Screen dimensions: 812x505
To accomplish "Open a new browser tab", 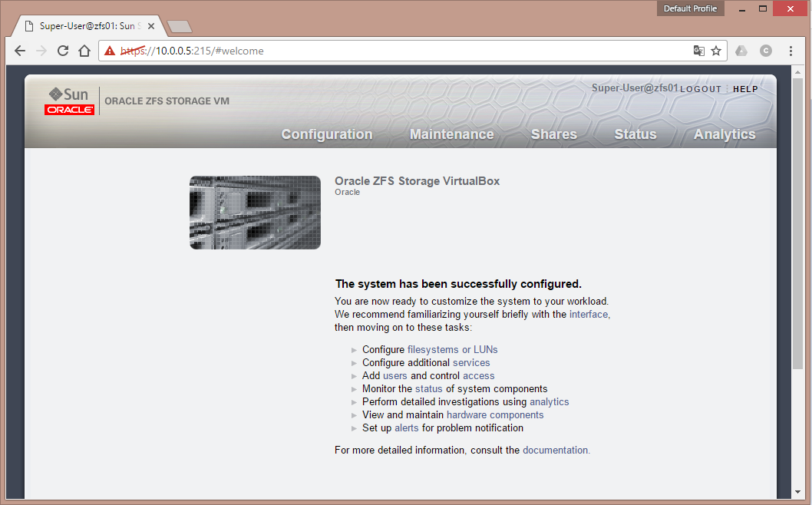I will point(179,27).
